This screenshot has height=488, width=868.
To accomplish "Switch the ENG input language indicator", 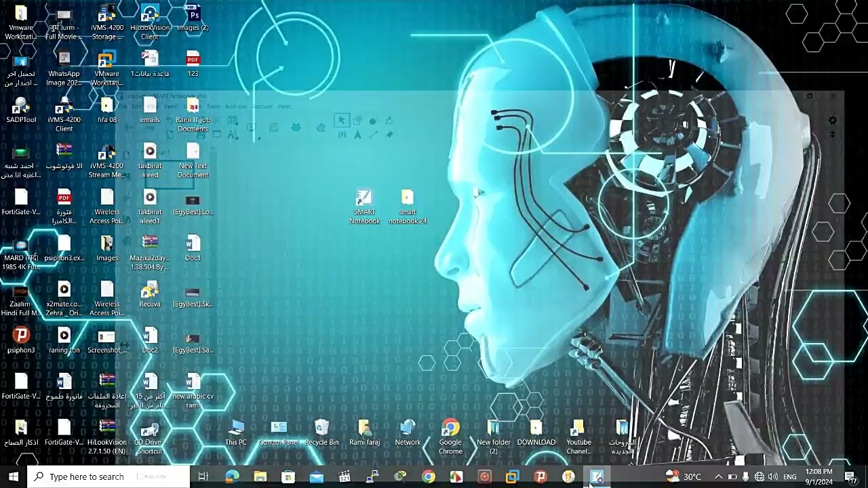I will click(x=790, y=476).
